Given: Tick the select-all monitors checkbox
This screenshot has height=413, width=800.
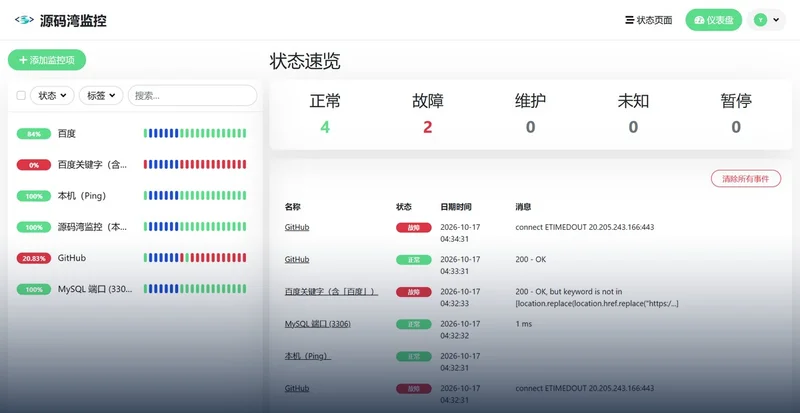Looking at the screenshot, I should pos(21,95).
